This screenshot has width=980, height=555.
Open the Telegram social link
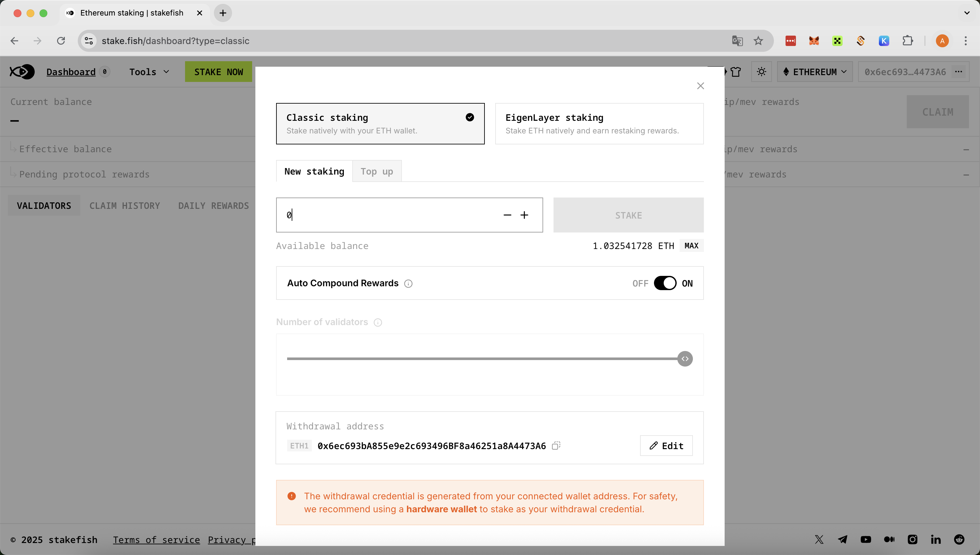tap(842, 539)
